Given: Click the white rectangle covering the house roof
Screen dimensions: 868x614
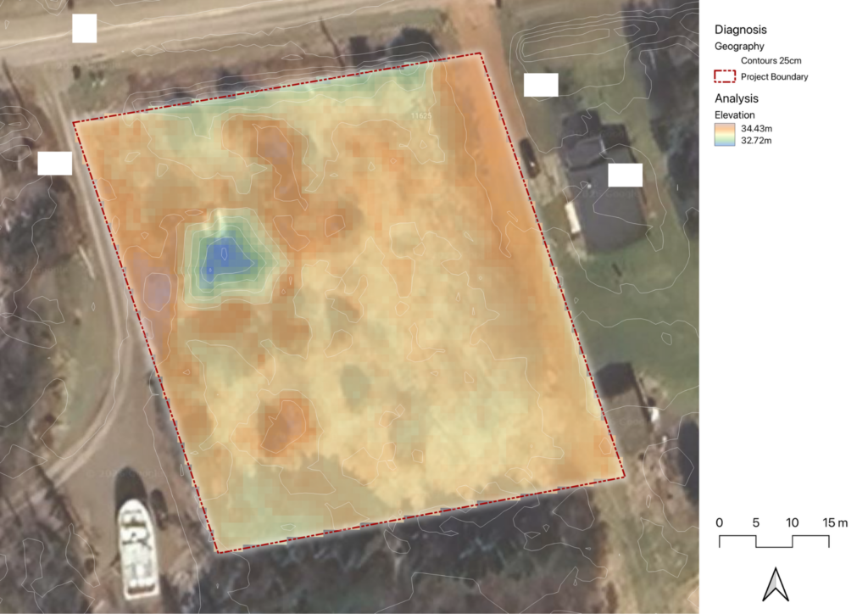Looking at the screenshot, I should pyautogui.click(x=625, y=176).
